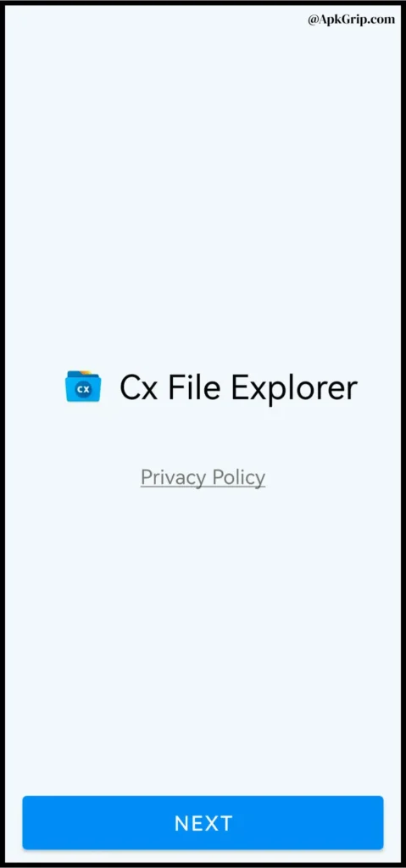The image size is (406, 868).
Task: Click the word Explorer in the app title
Action: coord(294,388)
